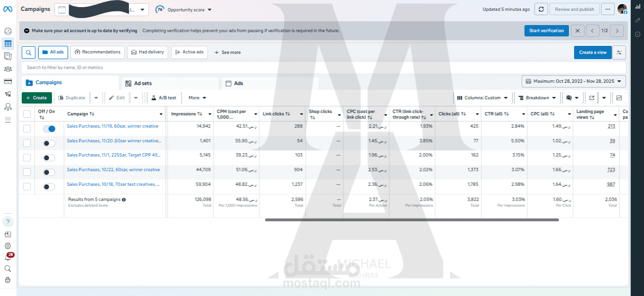The width and height of the screenshot is (644, 296).
Task: Select the Active ads view
Action: click(x=189, y=52)
